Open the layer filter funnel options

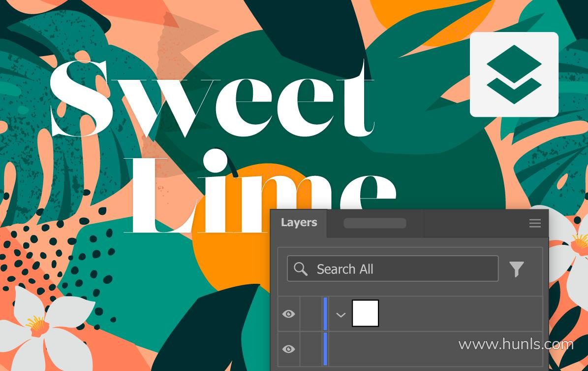tap(516, 269)
